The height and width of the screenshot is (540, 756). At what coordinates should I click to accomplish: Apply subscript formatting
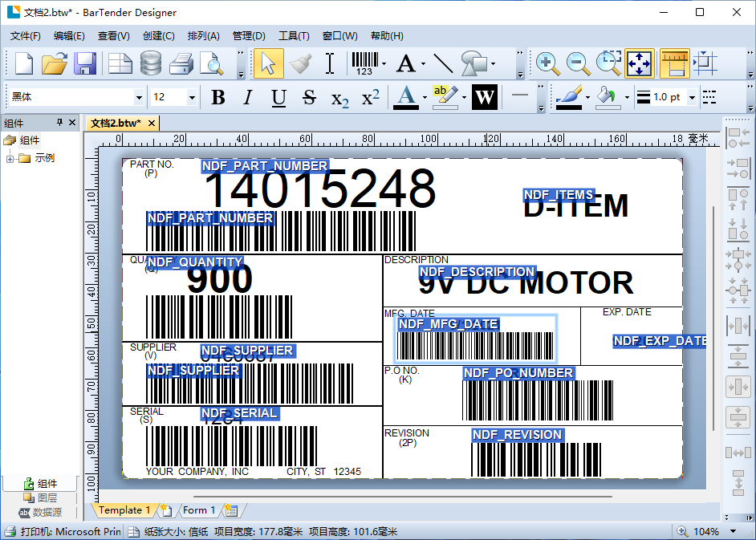pyautogui.click(x=339, y=99)
